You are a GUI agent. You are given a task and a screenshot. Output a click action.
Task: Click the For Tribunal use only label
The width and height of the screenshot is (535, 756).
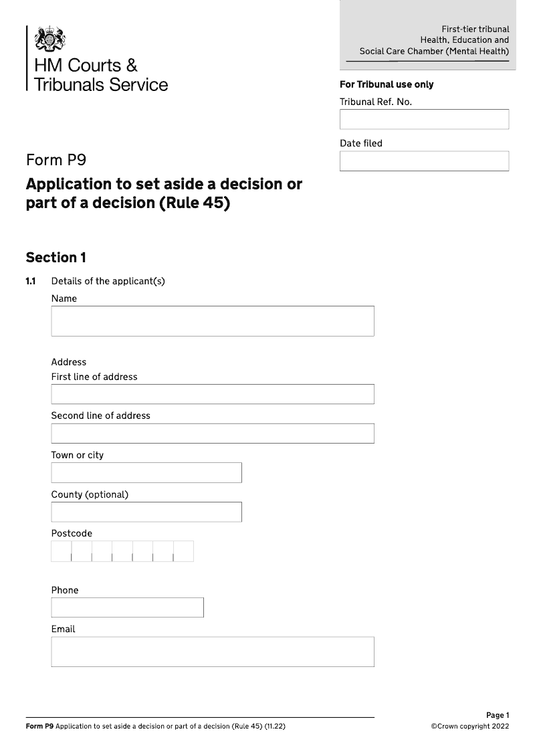(x=387, y=85)
